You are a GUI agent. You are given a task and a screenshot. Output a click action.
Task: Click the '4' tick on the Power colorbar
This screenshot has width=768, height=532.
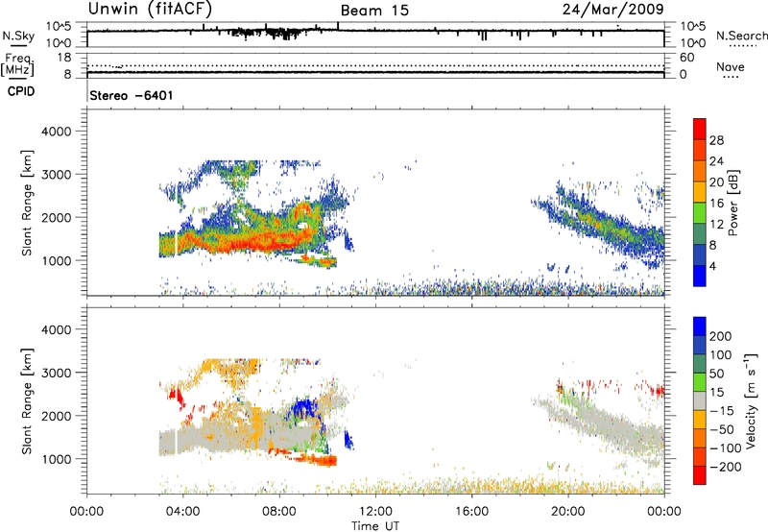[712, 266]
